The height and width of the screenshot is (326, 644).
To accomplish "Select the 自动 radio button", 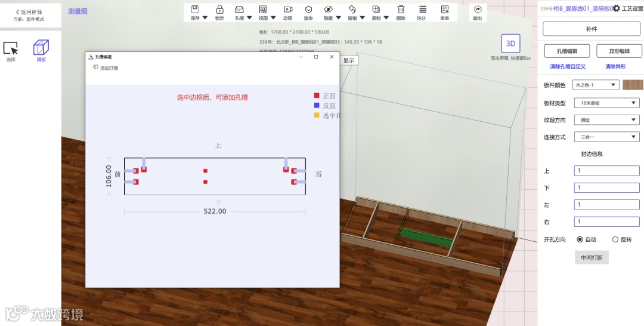I will tap(580, 239).
